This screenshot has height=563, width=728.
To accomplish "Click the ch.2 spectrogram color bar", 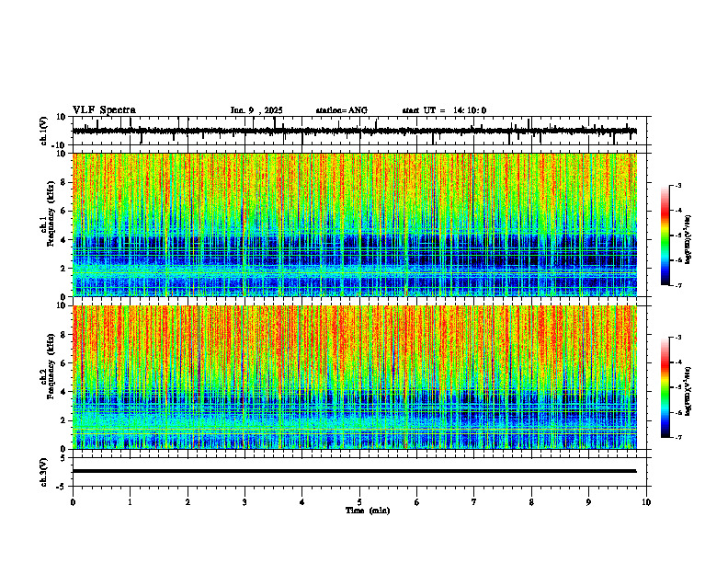I will 665,387.
